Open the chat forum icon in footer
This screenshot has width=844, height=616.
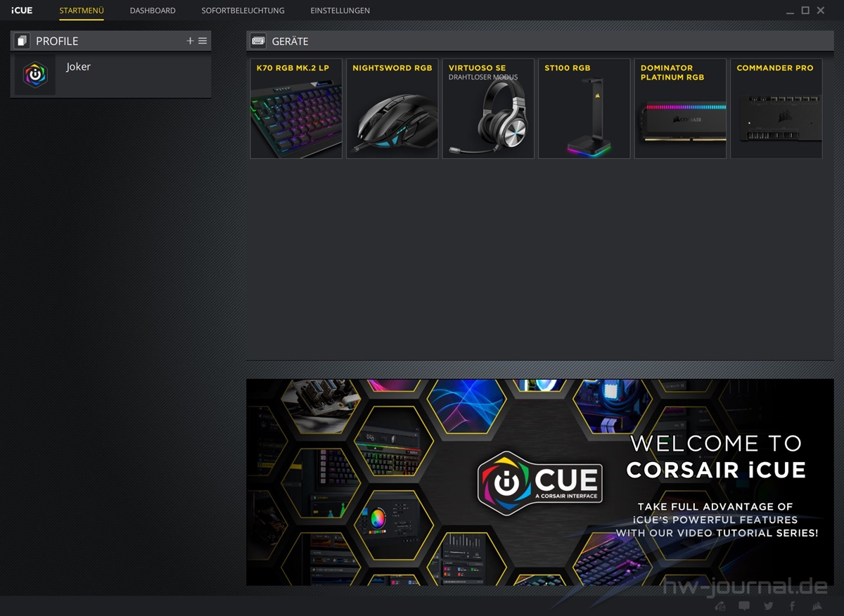click(x=744, y=606)
